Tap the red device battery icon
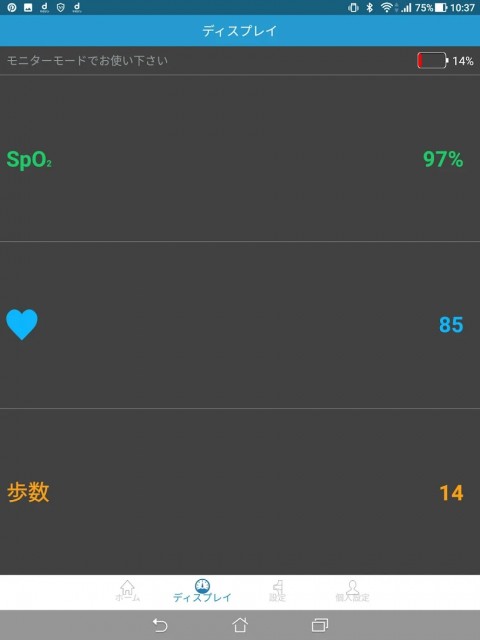480x640 pixels. [x=433, y=60]
